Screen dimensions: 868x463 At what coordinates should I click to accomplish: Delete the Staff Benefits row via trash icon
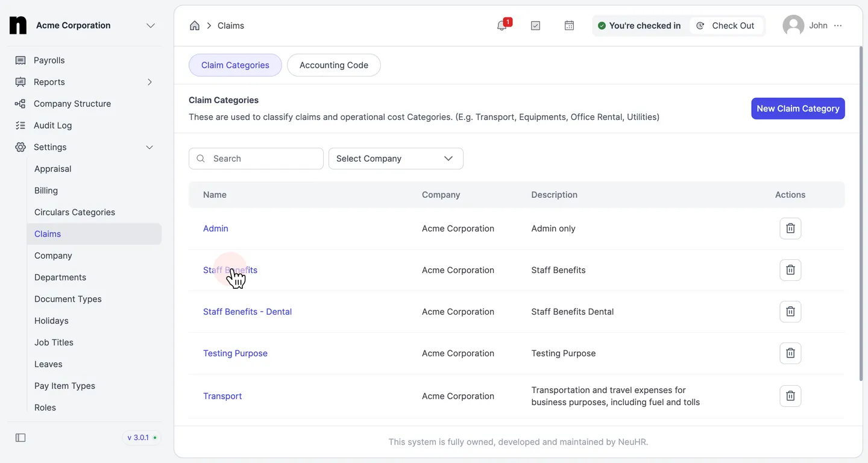pos(790,270)
